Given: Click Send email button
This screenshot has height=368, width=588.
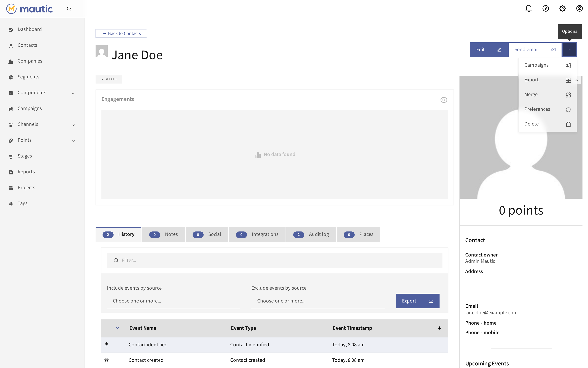Looking at the screenshot, I should point(535,49).
